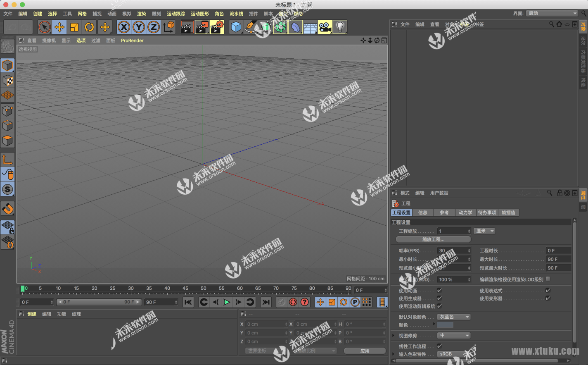Open the 灰蓝色 default object color dropdown

pyautogui.click(x=454, y=317)
